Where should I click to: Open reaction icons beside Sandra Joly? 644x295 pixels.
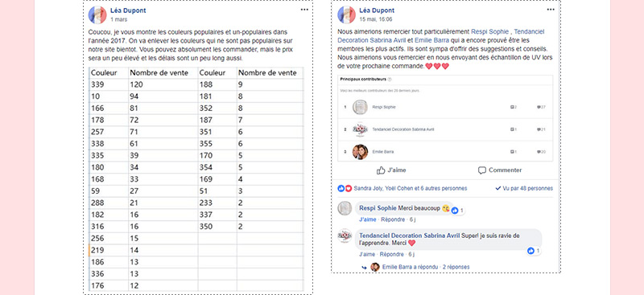345,188
